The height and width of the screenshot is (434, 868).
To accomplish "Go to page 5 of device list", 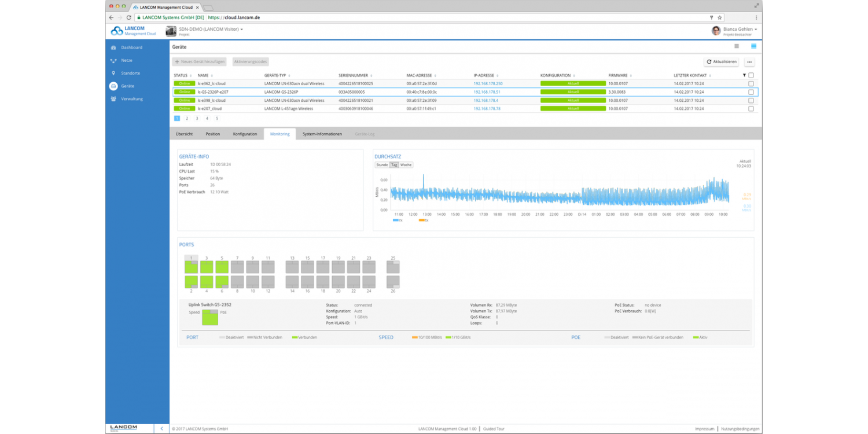I will click(217, 119).
